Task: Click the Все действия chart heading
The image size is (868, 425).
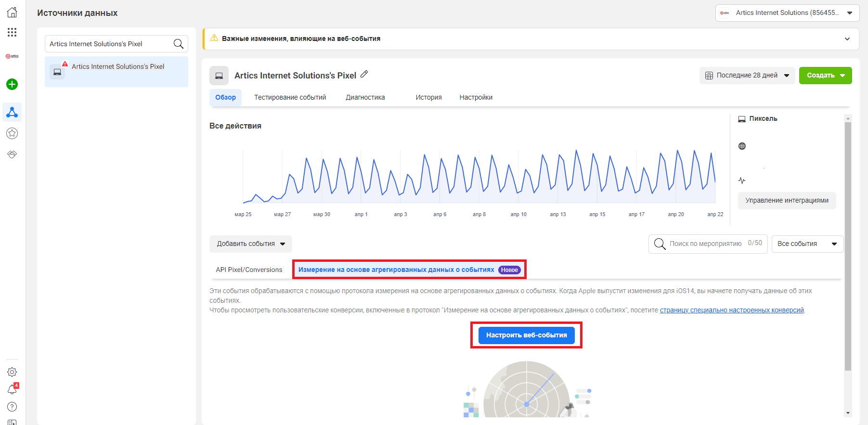Action: [x=235, y=126]
